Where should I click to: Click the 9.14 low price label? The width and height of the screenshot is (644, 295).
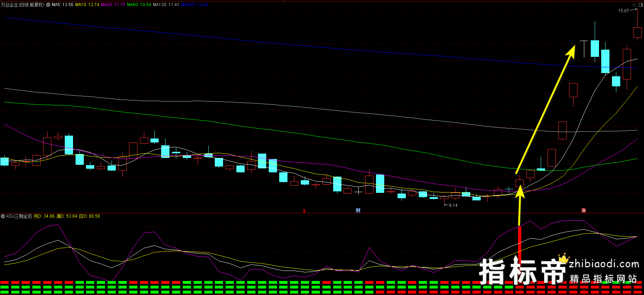(x=453, y=205)
